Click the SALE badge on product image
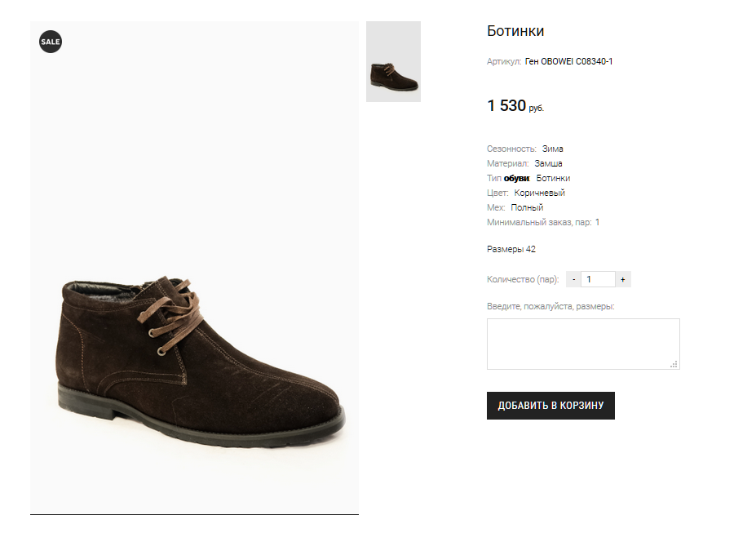 51,41
